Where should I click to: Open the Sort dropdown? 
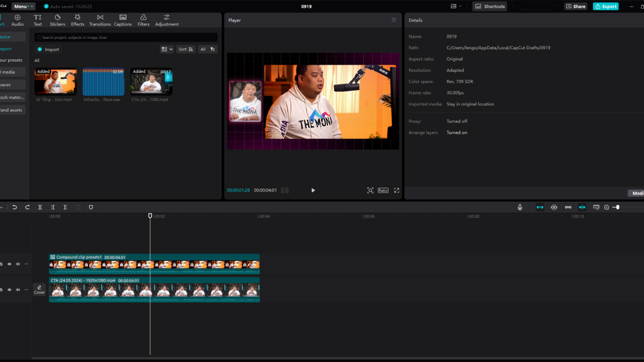[186, 49]
